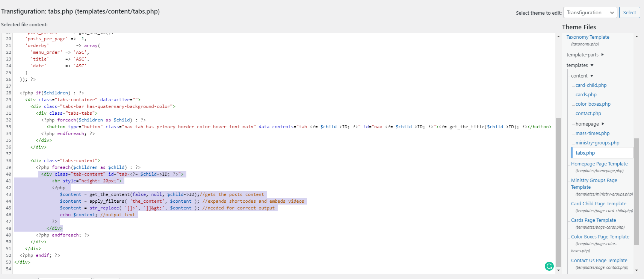Open cards.php theme file
The image size is (644, 279).
(586, 95)
